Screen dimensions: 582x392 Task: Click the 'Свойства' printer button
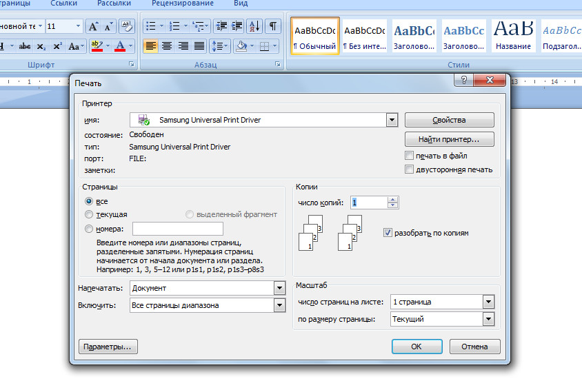[x=449, y=120]
